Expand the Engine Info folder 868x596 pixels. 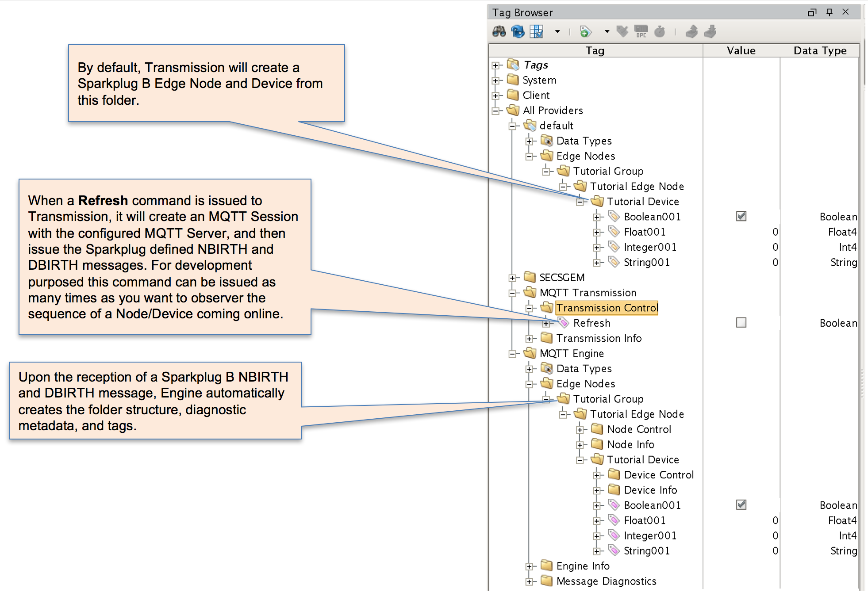pyautogui.click(x=530, y=566)
